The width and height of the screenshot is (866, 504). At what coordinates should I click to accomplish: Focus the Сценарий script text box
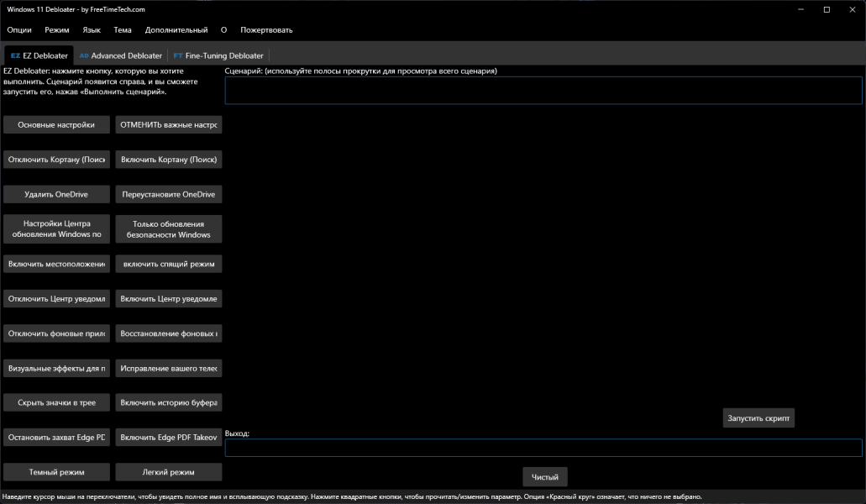point(543,90)
